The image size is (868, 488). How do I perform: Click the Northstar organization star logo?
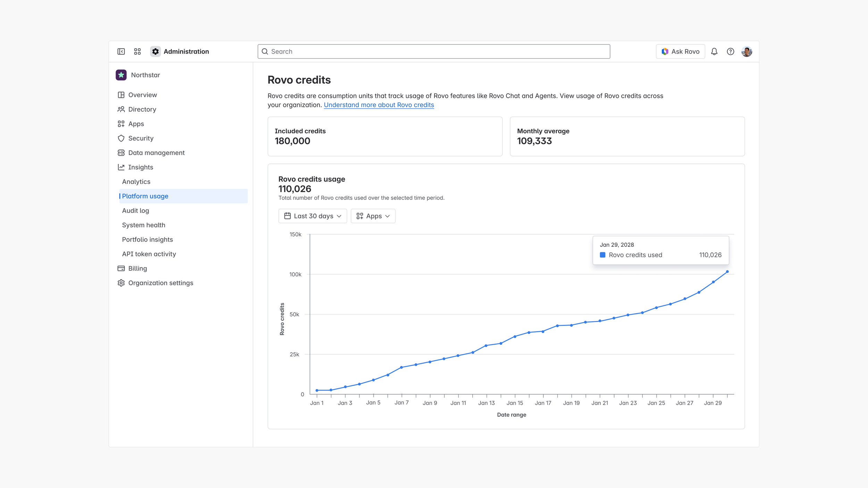(x=121, y=75)
